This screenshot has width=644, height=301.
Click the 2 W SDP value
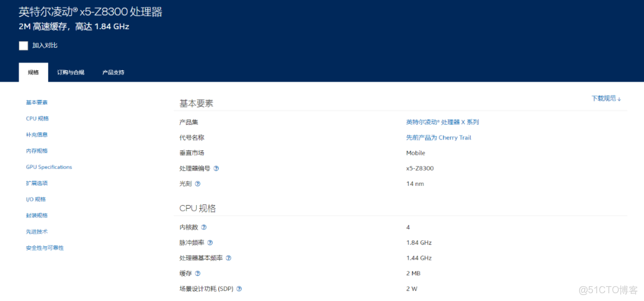point(412,289)
